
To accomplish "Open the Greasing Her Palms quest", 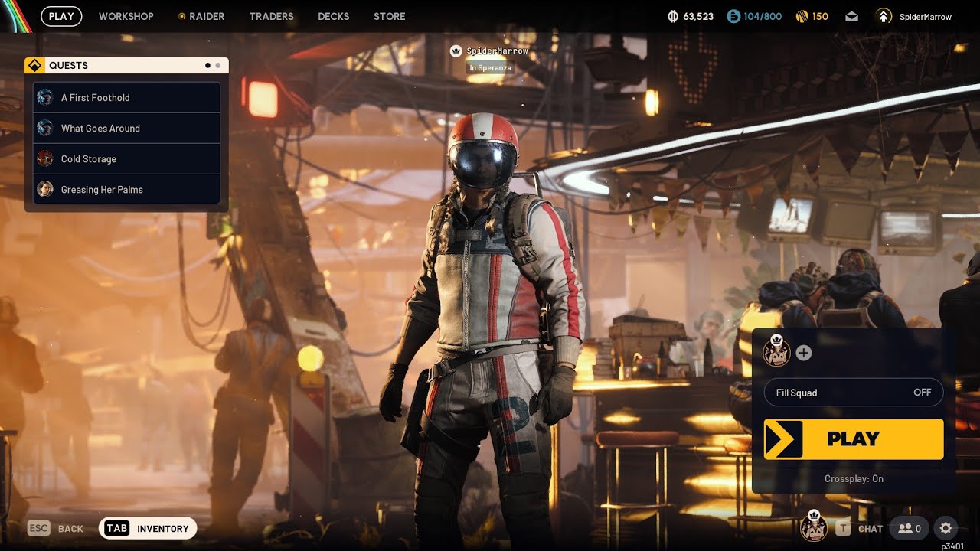I will [127, 190].
